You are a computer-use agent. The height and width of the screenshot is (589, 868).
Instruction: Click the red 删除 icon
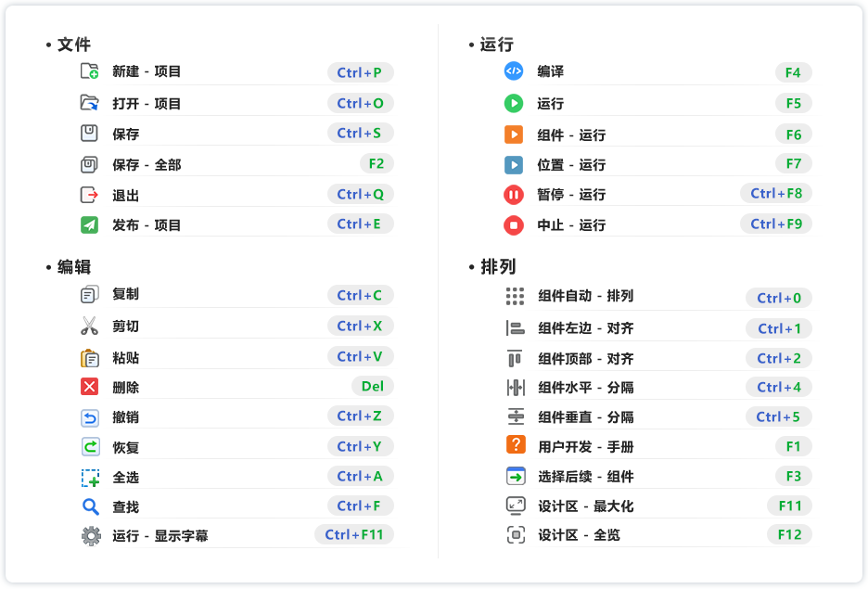tap(89, 387)
